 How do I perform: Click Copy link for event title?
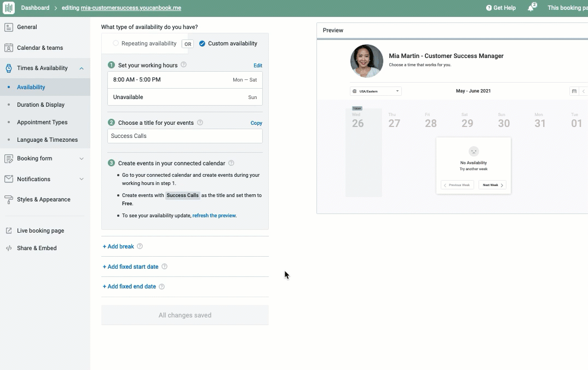pyautogui.click(x=256, y=123)
